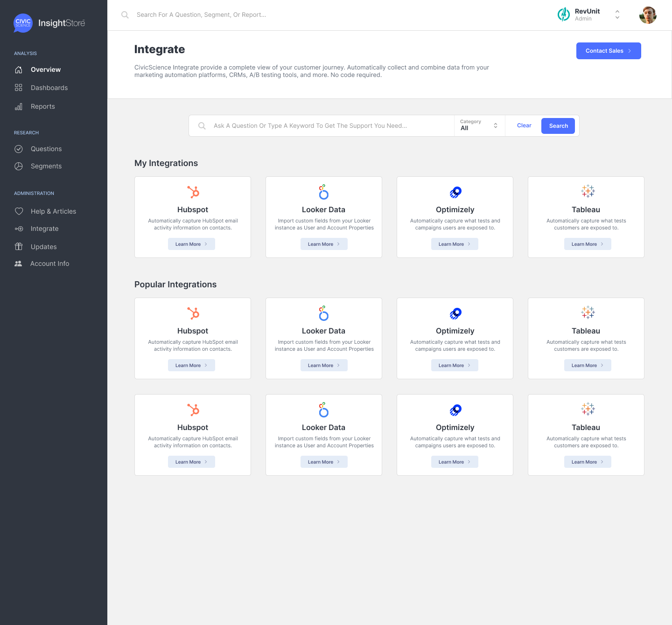Open the Updates sidebar label
The height and width of the screenshot is (625, 672).
[x=43, y=247]
